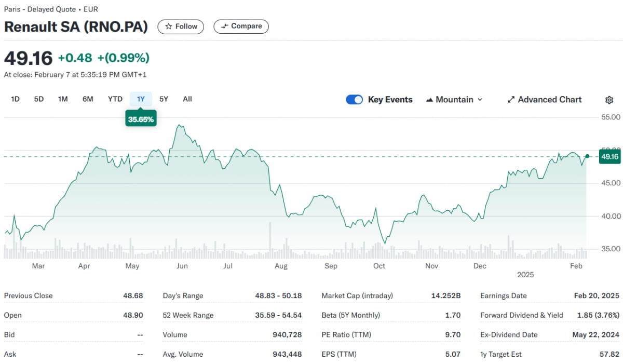The height and width of the screenshot is (364, 623).
Task: Toggle the Key Events switch
Action: coord(355,100)
